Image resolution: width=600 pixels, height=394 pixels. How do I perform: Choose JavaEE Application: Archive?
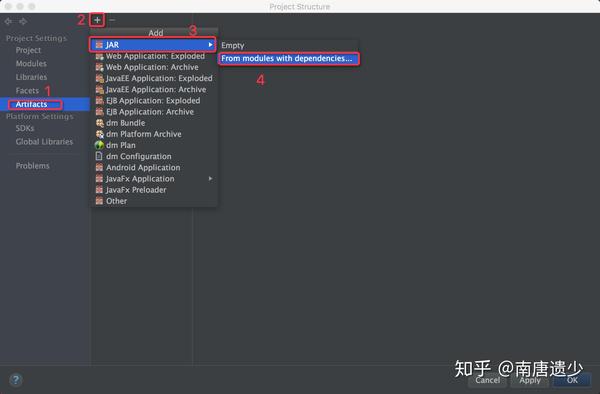pyautogui.click(x=154, y=90)
